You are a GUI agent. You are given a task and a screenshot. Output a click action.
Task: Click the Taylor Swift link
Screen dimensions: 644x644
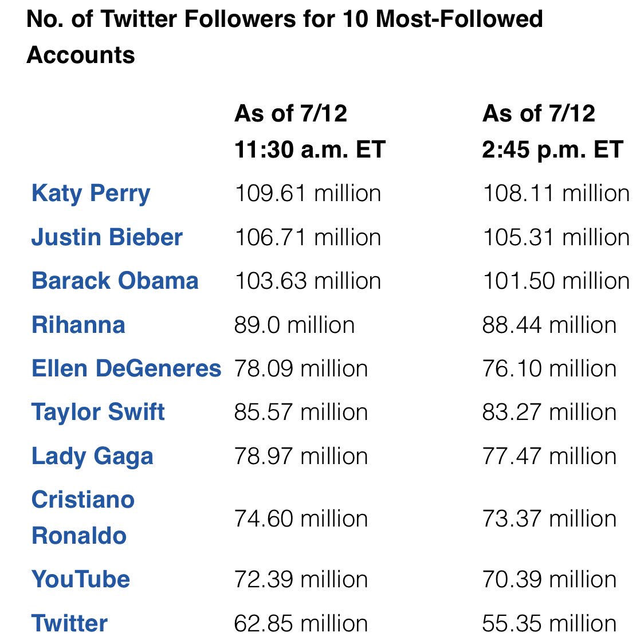pyautogui.click(x=98, y=412)
